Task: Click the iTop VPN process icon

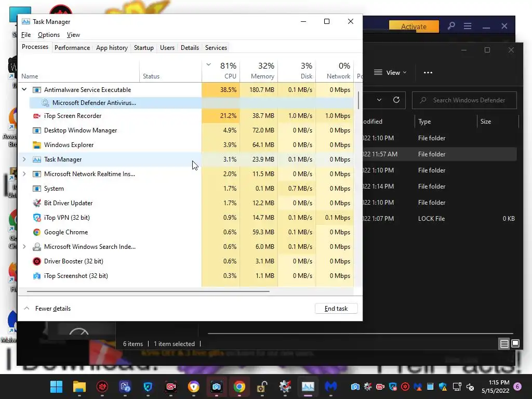Action: click(x=37, y=218)
